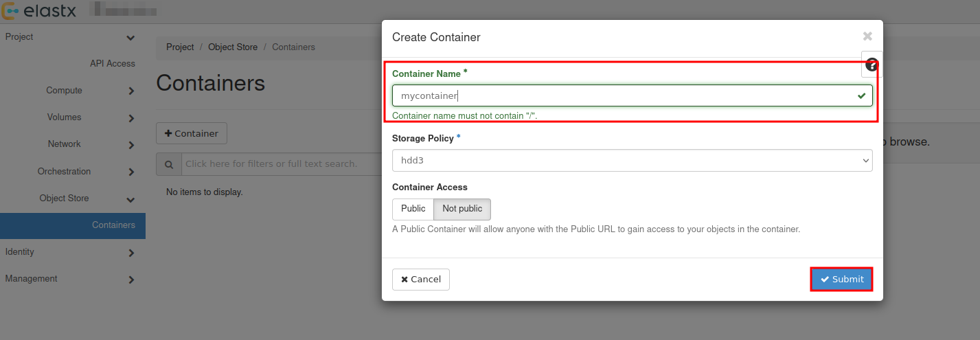Cancel the container creation
This screenshot has width=980, height=340.
(420, 280)
